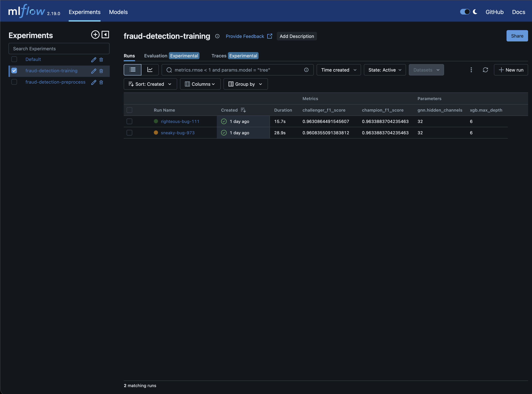Open the Docs link
The width and height of the screenshot is (532, 394).
click(x=519, y=12)
